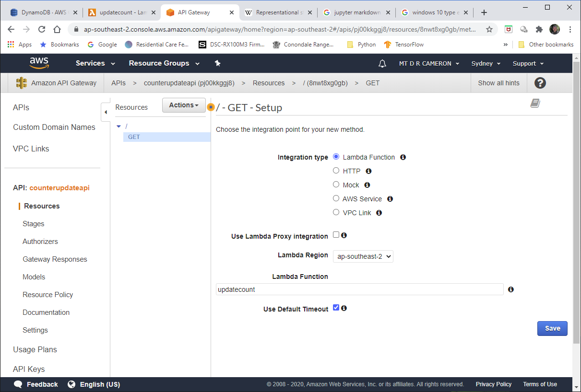The image size is (581, 392).
Task: Show info icon next to HTTP
Action: point(368,171)
